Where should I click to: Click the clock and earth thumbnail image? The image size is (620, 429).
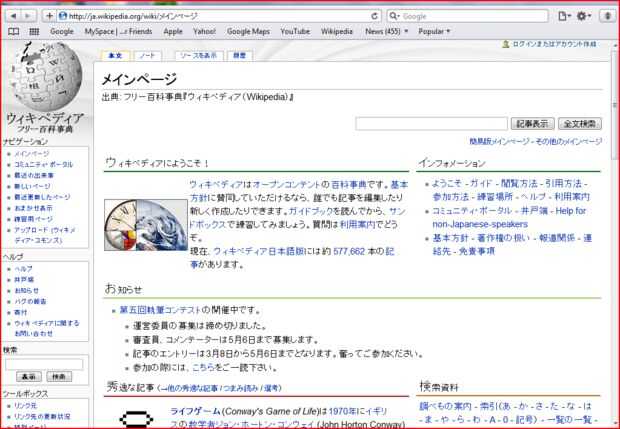point(146,225)
